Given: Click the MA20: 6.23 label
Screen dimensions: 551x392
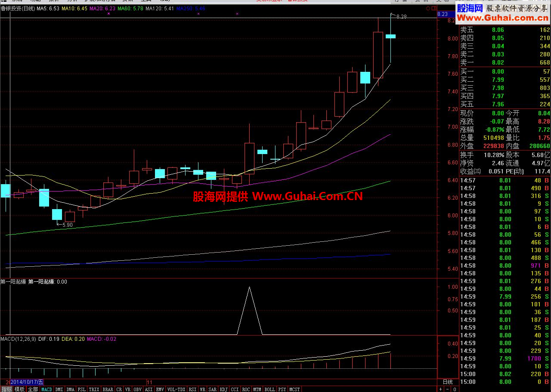Looking at the screenshot, I should [x=102, y=8].
